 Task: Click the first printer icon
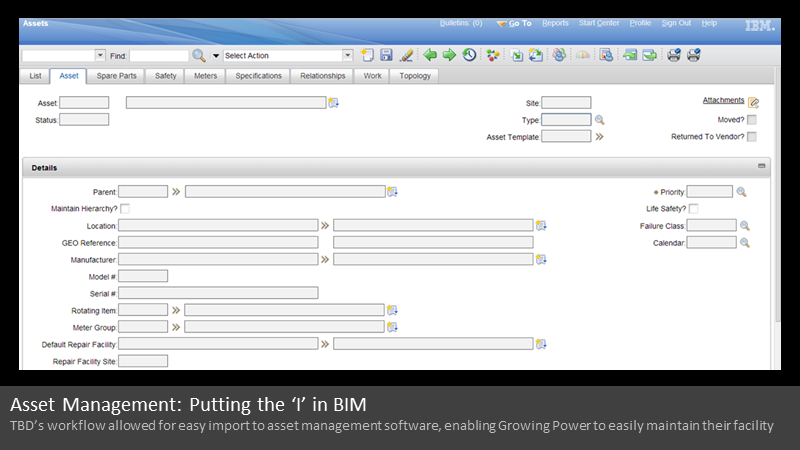674,55
